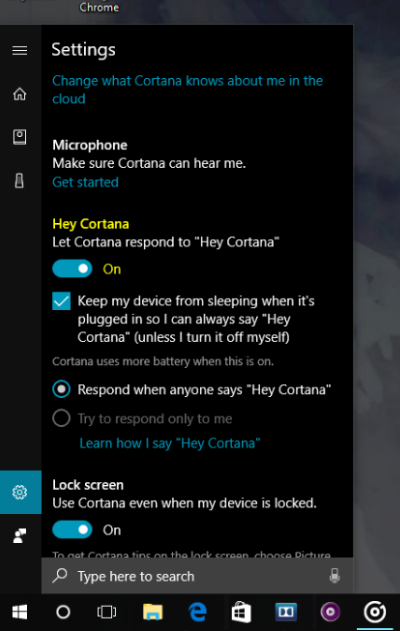Image resolution: width=400 pixels, height=631 pixels.
Task: Open the purple music app on the taskbar
Action: click(330, 612)
